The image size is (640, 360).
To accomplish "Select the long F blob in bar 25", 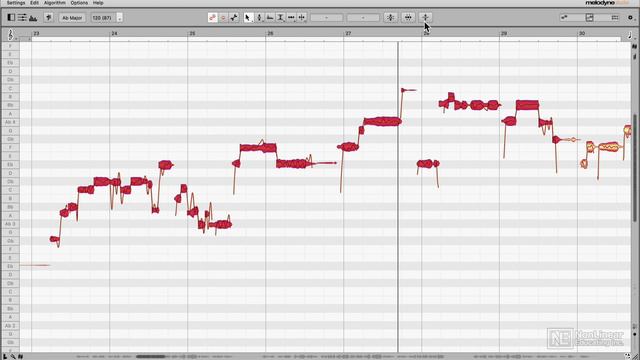I will [x=258, y=148].
